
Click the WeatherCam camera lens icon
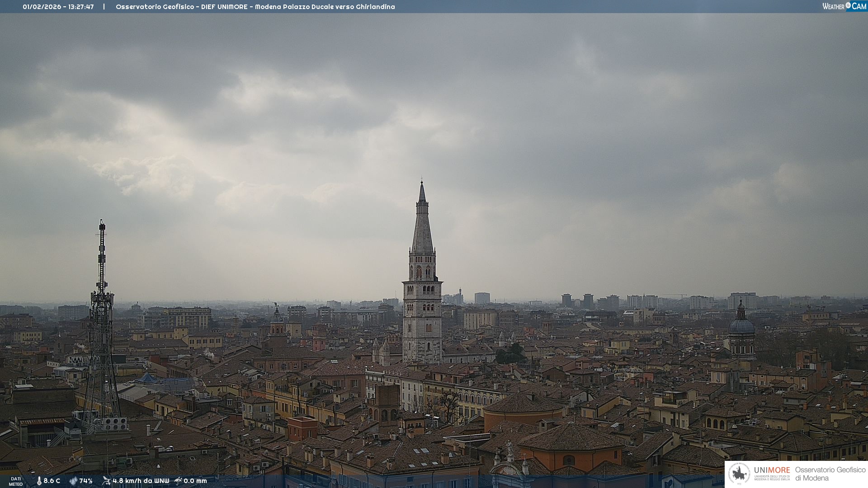click(848, 5)
